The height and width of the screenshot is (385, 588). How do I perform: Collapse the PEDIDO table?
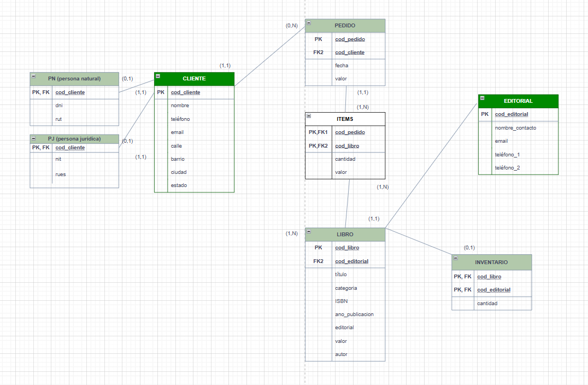(309, 23)
